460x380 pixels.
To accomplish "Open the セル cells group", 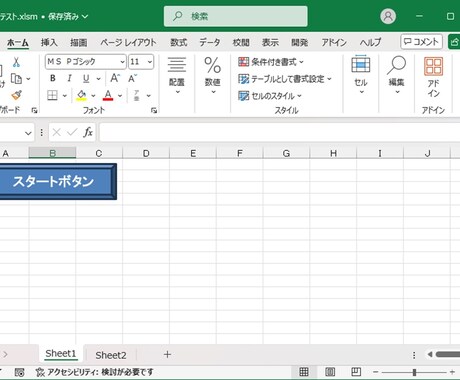I will click(x=361, y=75).
